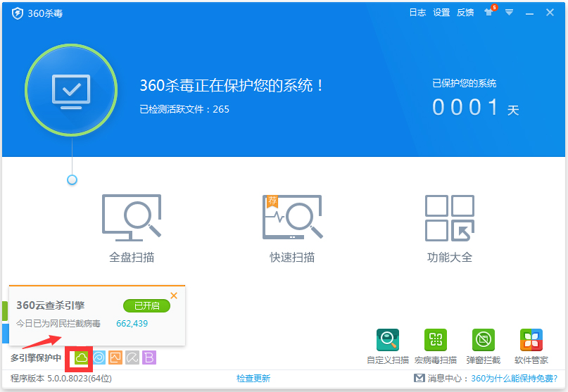Enable the gray Avira engine icon
Screen dimensions: 568x392
(x=132, y=358)
